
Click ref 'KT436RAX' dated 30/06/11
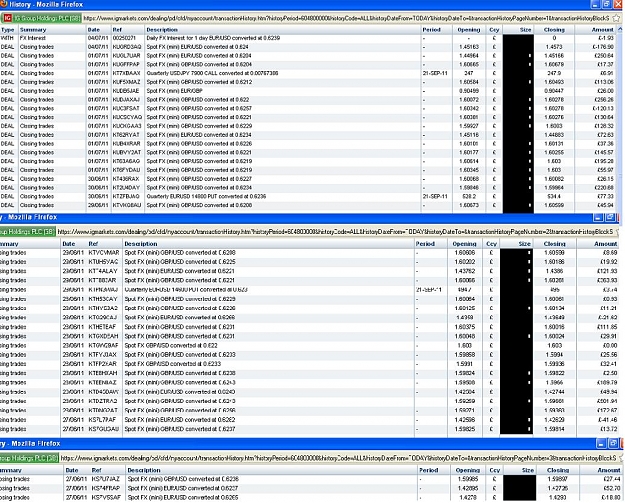coord(126,179)
